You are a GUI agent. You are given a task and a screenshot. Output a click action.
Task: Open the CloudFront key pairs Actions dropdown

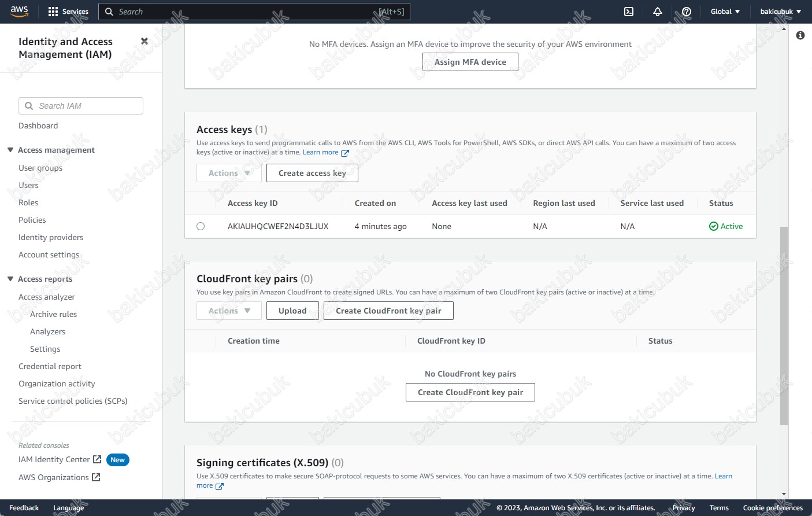(x=229, y=311)
